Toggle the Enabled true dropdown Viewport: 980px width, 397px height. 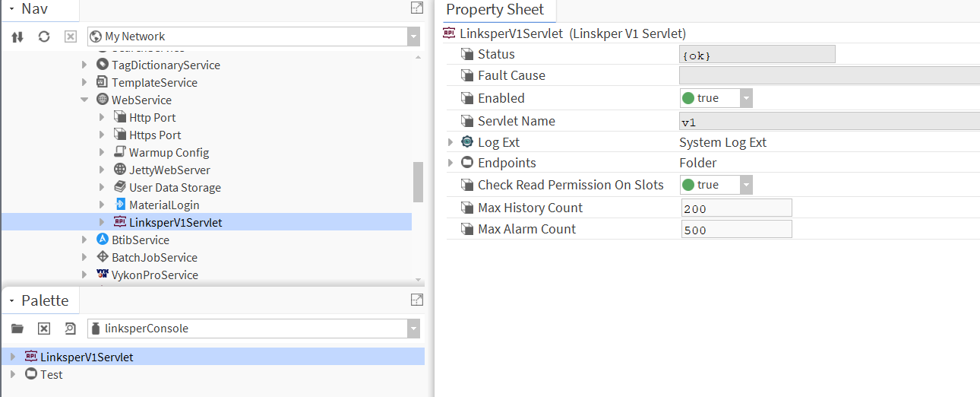[745, 98]
